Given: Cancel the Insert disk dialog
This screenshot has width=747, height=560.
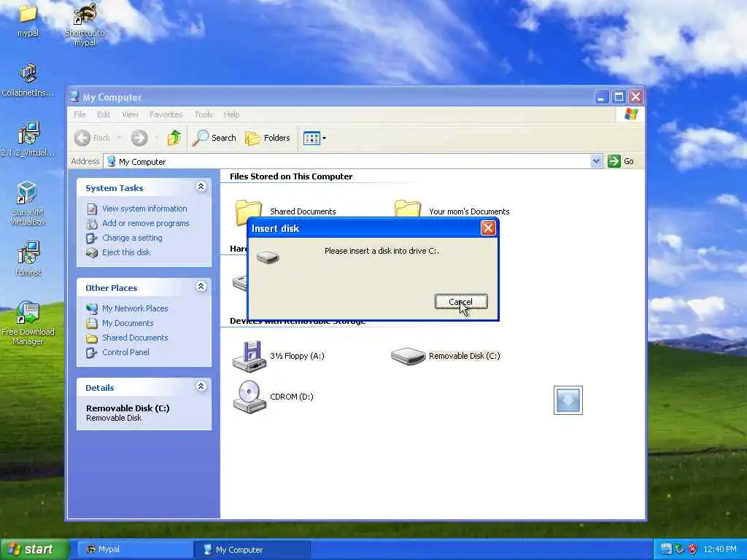Looking at the screenshot, I should click(461, 301).
